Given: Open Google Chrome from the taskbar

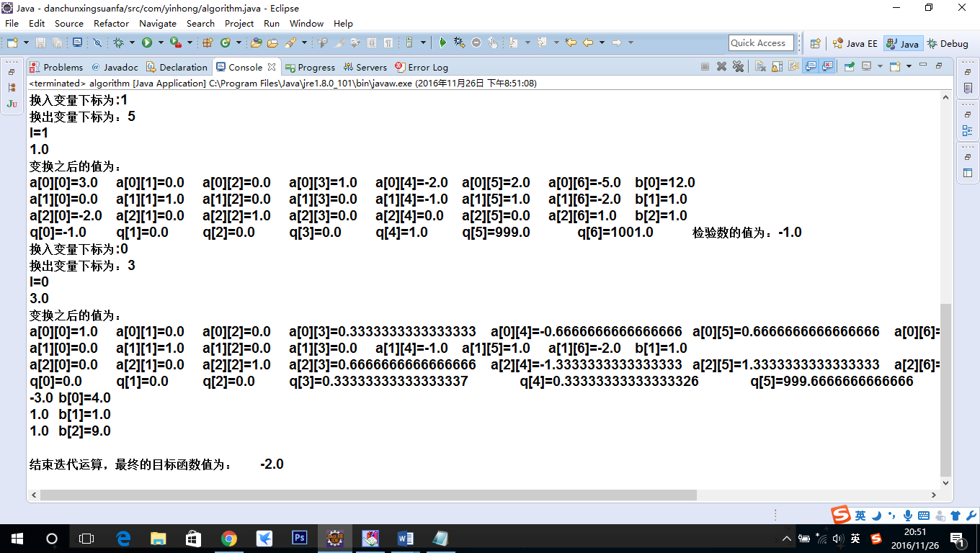Looking at the screenshot, I should (x=229, y=538).
